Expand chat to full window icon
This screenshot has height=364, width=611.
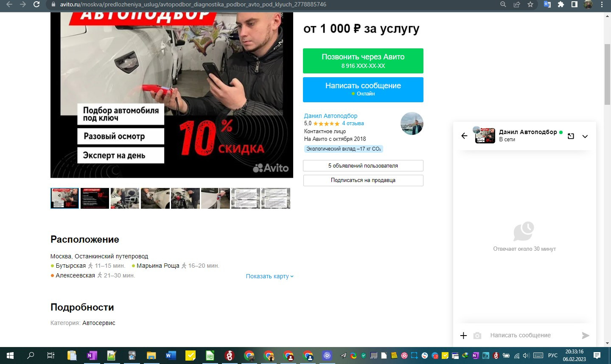[x=571, y=136]
